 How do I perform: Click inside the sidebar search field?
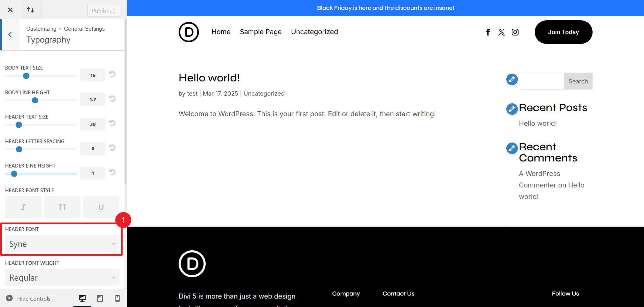tap(541, 81)
